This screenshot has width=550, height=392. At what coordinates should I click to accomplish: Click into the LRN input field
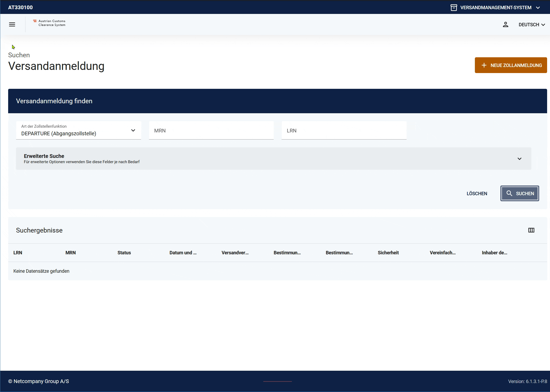(x=344, y=131)
